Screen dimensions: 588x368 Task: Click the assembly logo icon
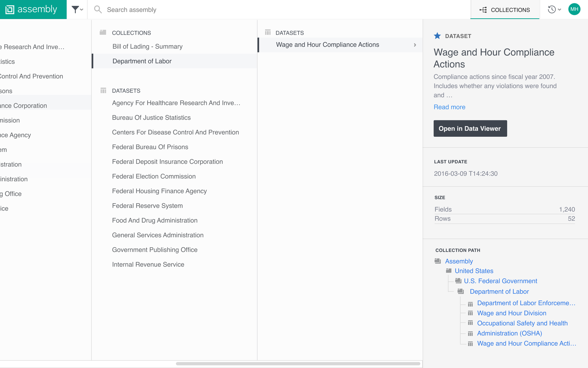pyautogui.click(x=10, y=9)
